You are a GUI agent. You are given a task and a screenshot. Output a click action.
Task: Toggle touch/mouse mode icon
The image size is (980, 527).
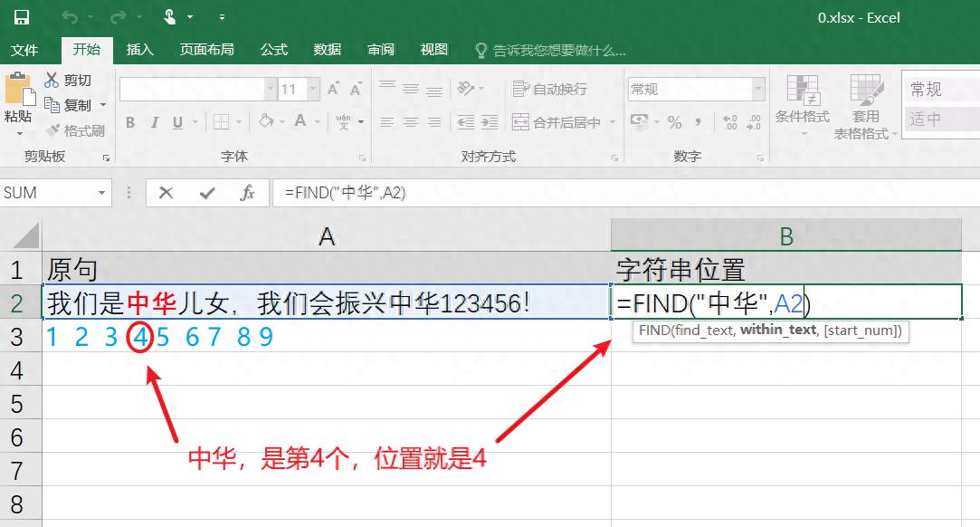169,17
